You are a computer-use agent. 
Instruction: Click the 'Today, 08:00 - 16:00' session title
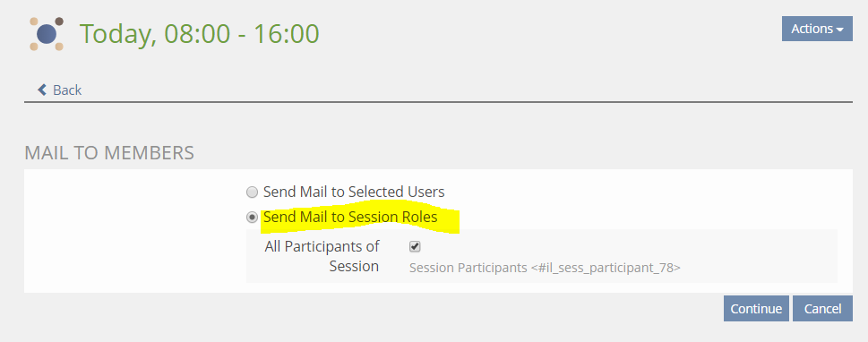[x=199, y=34]
